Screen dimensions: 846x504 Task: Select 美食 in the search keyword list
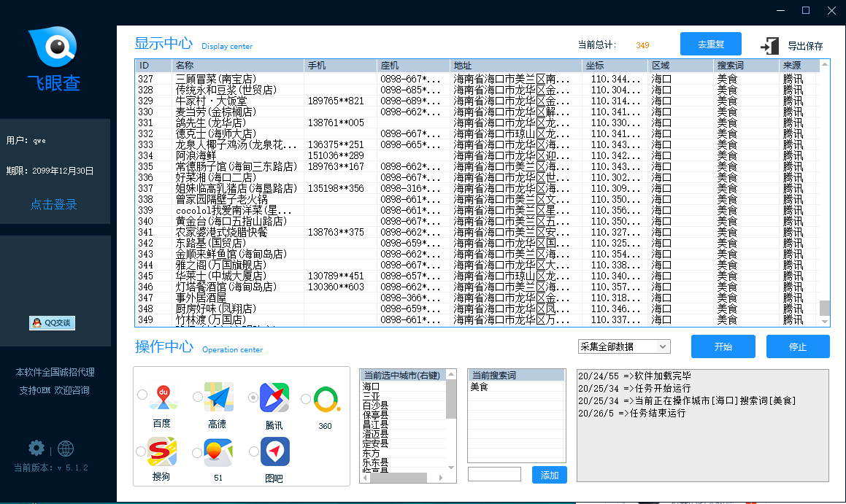click(x=516, y=387)
